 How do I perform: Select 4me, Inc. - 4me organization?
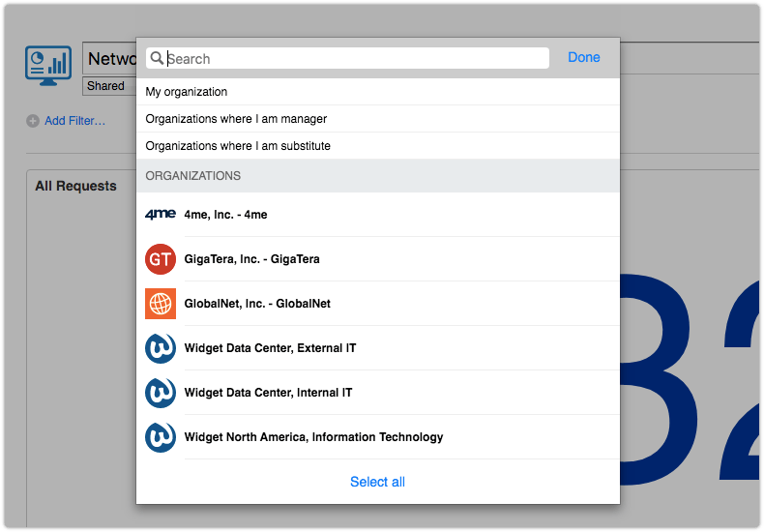pyautogui.click(x=377, y=215)
